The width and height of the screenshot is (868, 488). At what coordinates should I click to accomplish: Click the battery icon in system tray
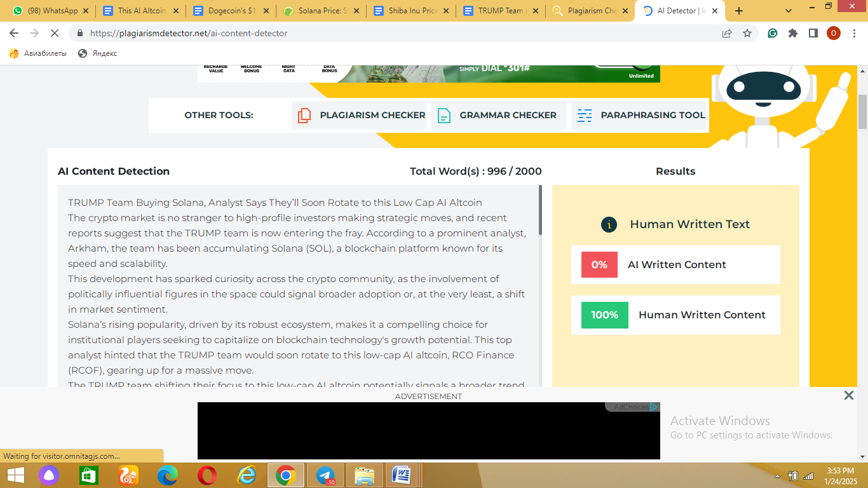tap(793, 475)
